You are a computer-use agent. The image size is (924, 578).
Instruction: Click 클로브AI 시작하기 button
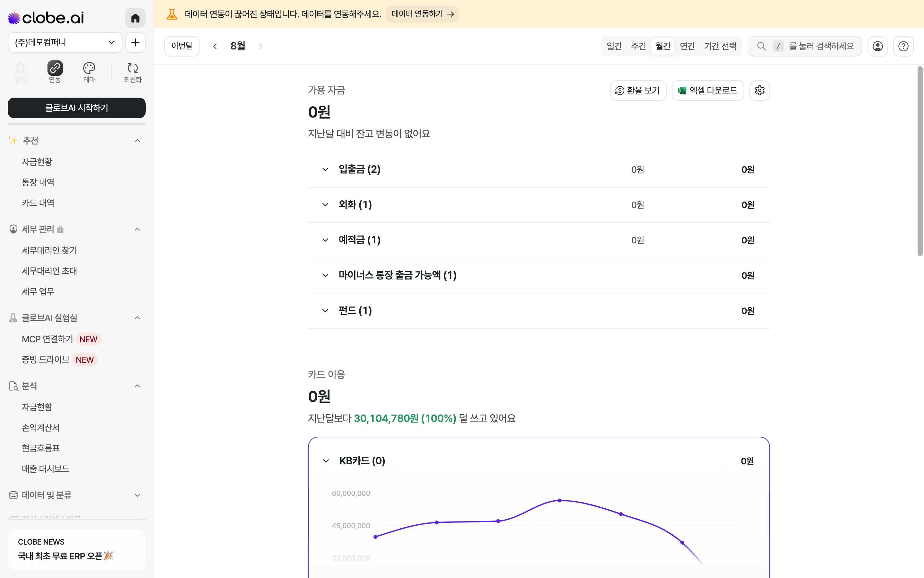point(76,108)
